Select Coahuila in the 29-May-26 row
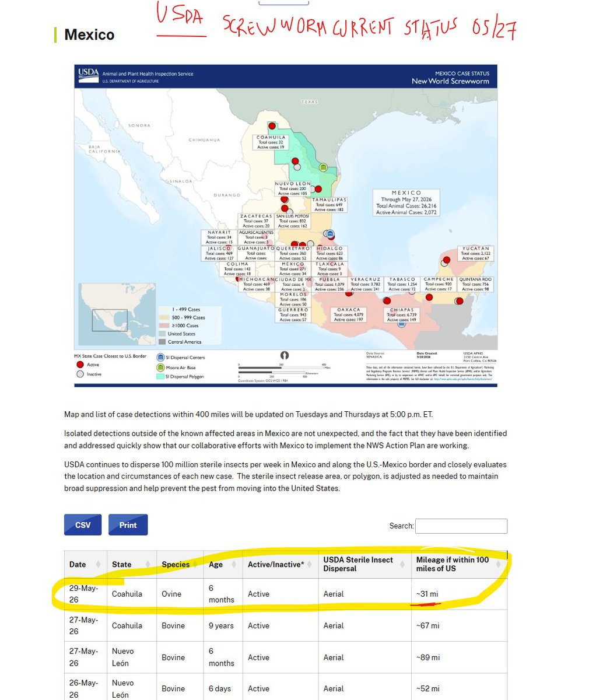Screen dimensions: 589x700 132,594
